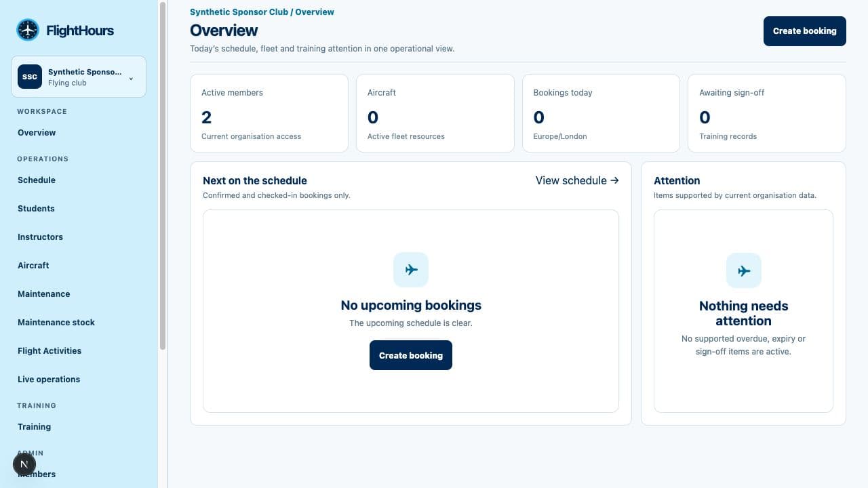Go to Schedule in the sidebar
This screenshot has height=488, width=868.
(x=37, y=180)
